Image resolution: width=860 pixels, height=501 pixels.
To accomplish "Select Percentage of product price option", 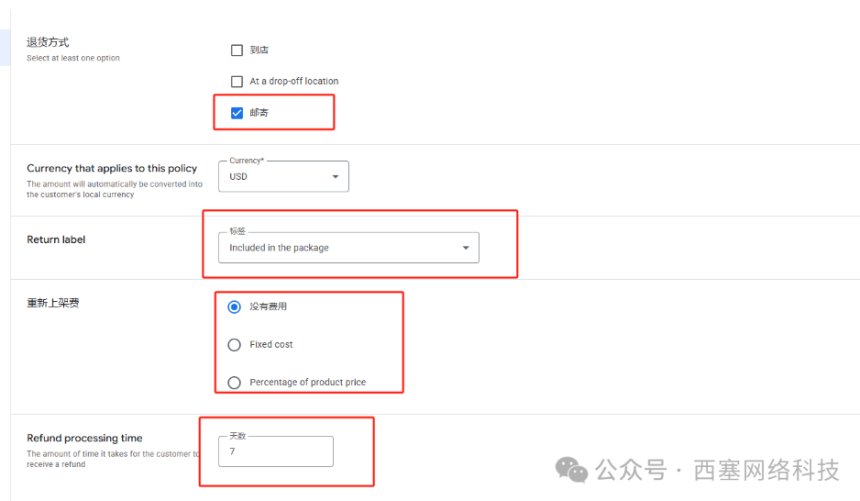I will pyautogui.click(x=234, y=382).
